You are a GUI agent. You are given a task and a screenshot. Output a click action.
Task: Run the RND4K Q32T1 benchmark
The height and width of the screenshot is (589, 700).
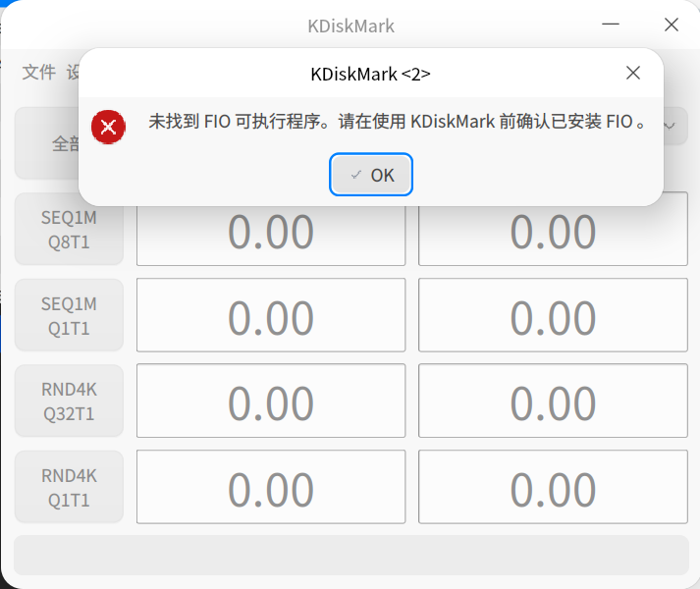[69, 401]
